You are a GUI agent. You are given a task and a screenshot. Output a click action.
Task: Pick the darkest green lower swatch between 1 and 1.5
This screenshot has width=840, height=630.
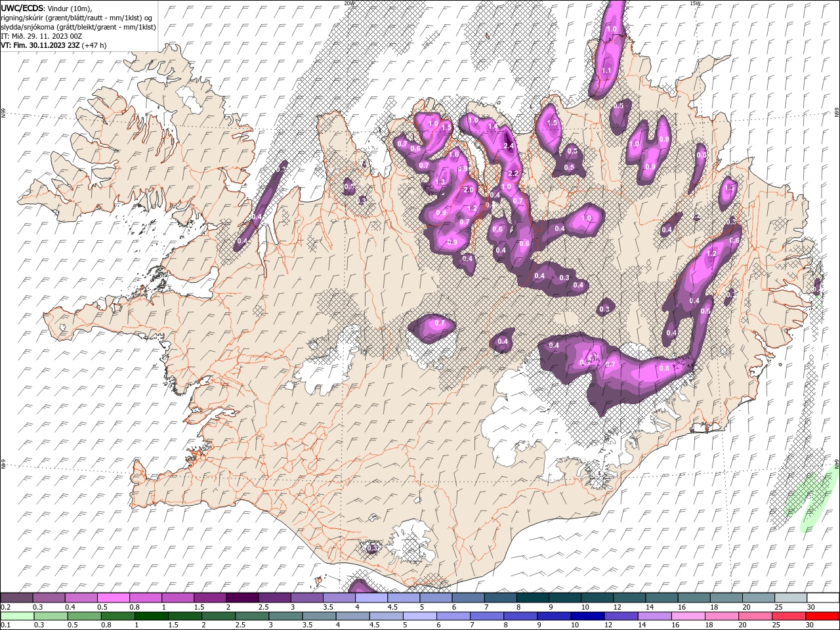click(151, 616)
